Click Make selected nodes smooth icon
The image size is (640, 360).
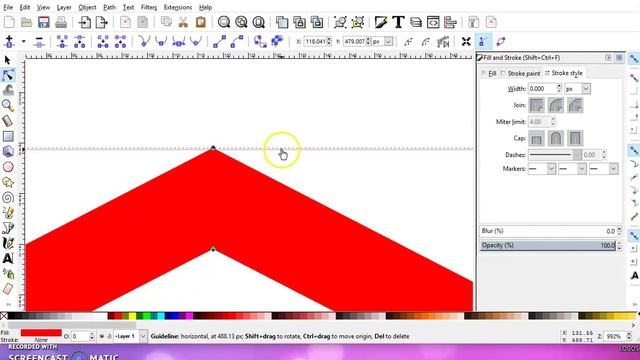click(161, 41)
